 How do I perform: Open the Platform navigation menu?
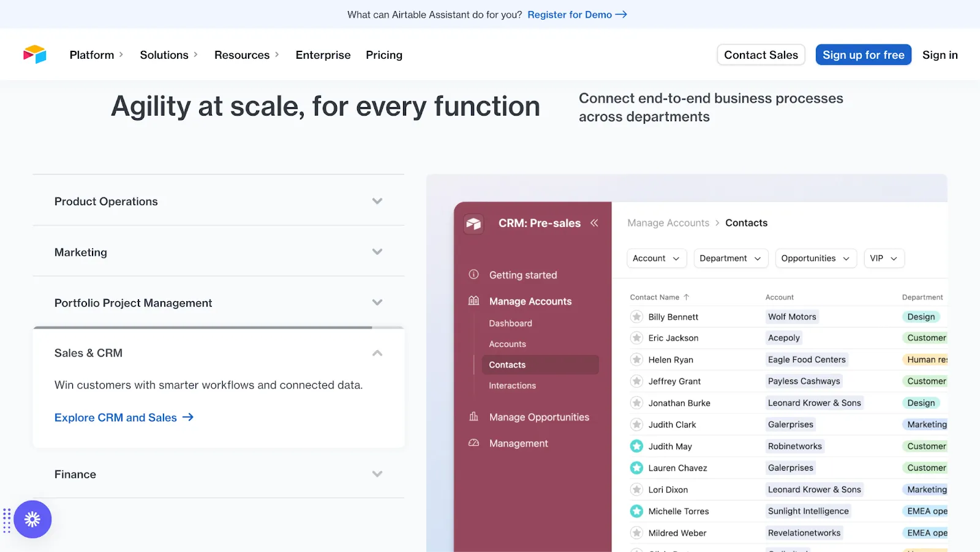click(96, 54)
